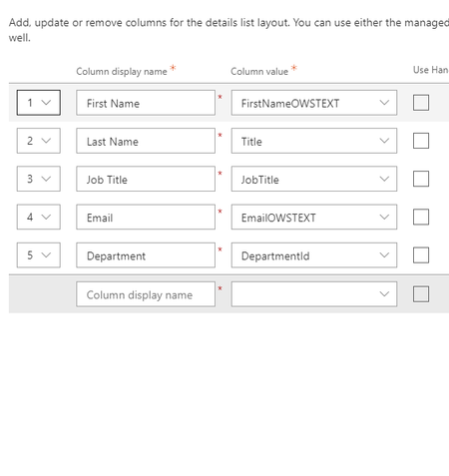The image size is (449, 476).
Task: Tick the checkbox in the Department row
Action: point(421,255)
